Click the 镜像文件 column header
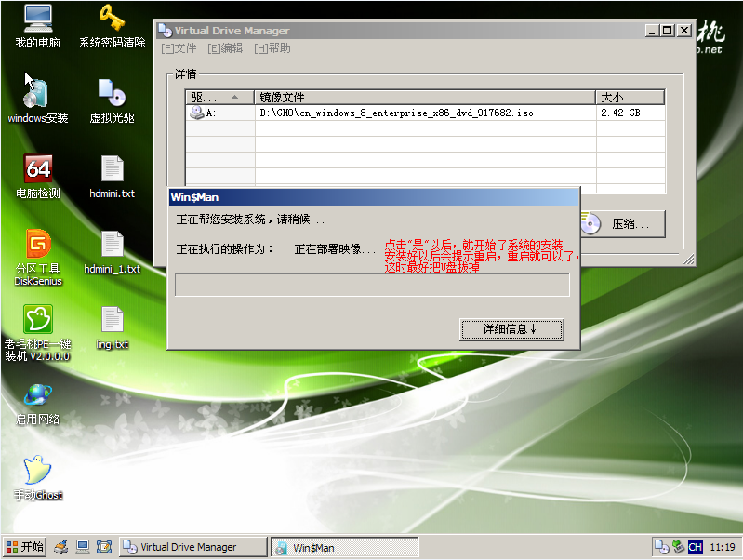This screenshot has width=743, height=560. [425, 97]
